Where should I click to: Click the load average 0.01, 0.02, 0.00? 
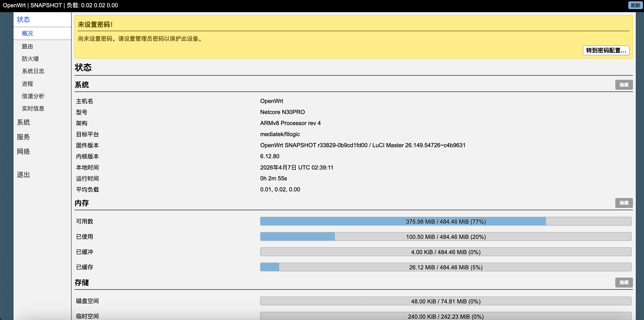[280, 189]
